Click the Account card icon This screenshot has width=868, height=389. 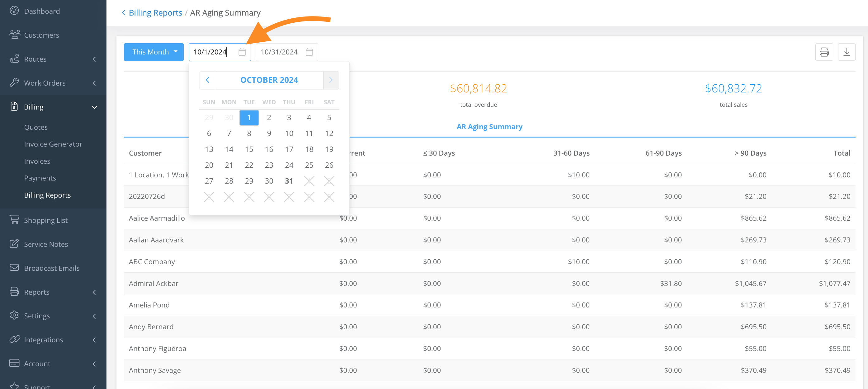pos(14,363)
